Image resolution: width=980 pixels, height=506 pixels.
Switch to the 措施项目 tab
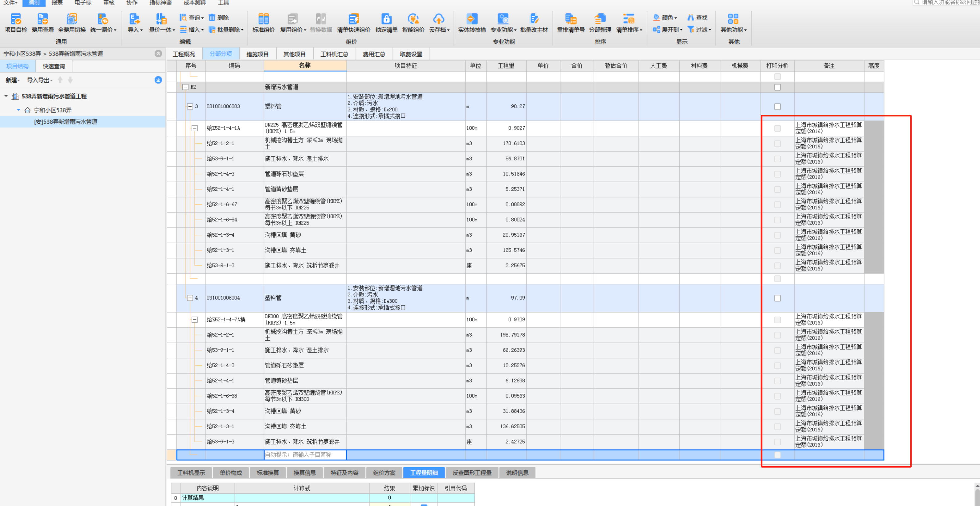258,54
